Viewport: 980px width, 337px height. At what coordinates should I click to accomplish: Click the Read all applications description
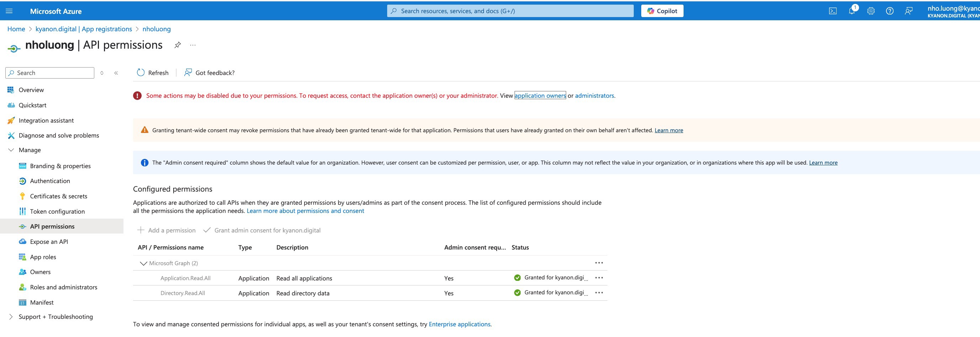304,278
